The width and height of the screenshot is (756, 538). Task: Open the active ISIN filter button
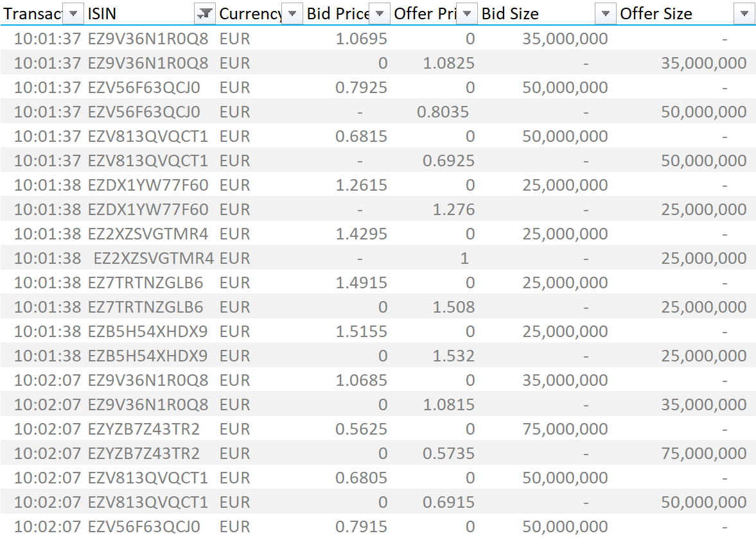pos(205,13)
